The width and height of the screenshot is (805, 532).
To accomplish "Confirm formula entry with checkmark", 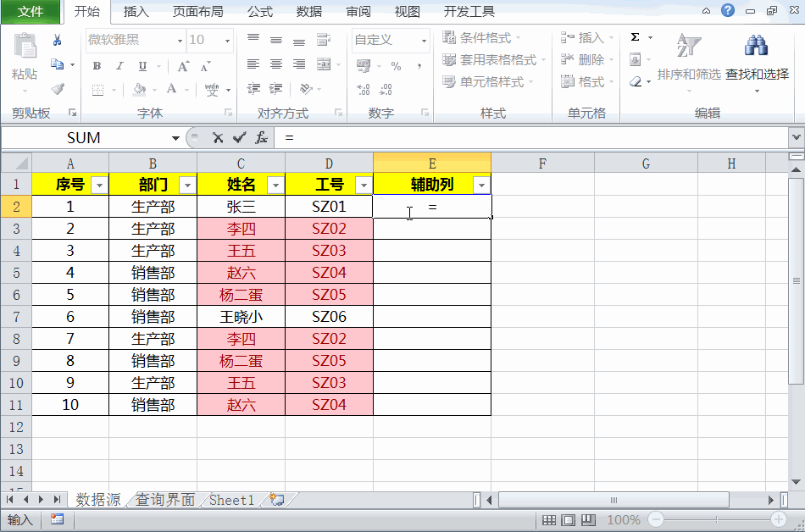I will [239, 137].
